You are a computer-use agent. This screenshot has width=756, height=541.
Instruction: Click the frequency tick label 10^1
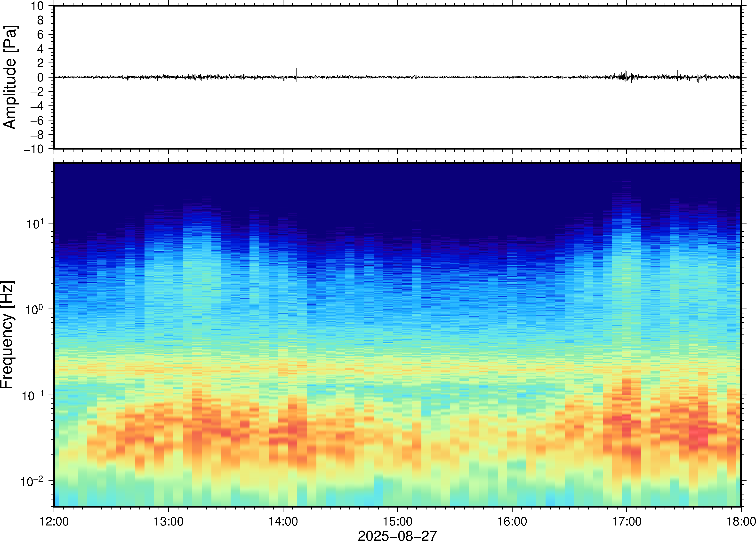[35, 223]
